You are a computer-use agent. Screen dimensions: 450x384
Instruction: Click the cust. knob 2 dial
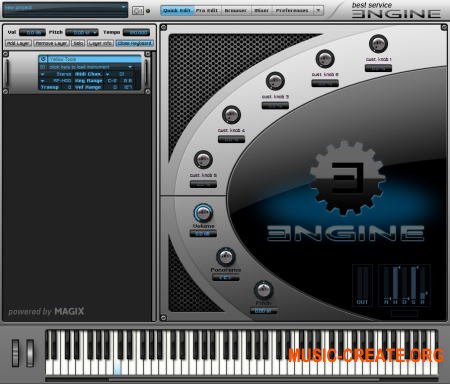[x=325, y=59]
